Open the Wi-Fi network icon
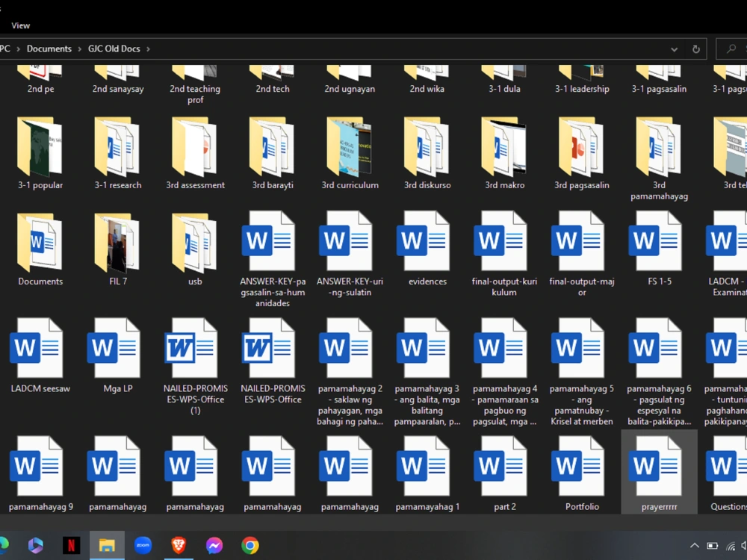 pos(731,546)
